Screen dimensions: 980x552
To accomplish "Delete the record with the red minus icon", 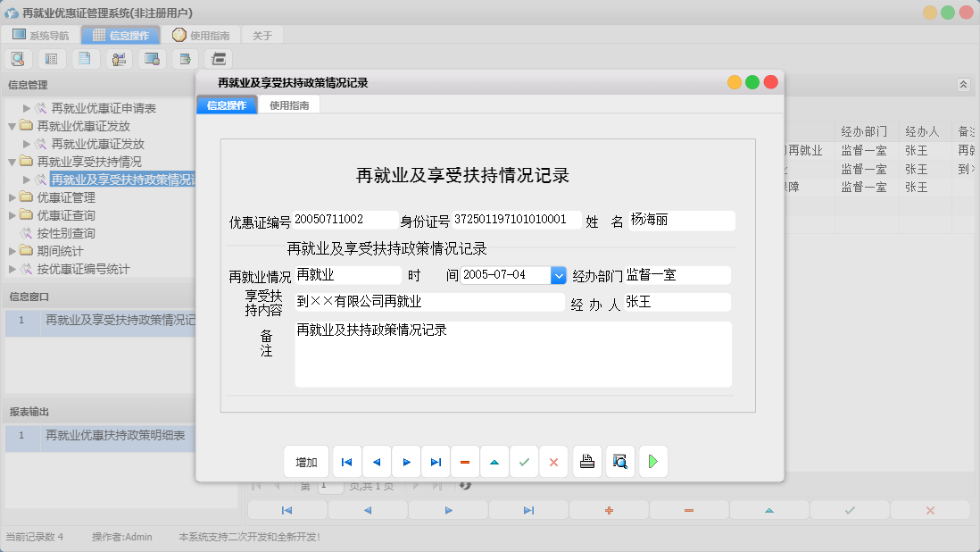I will click(x=464, y=461).
